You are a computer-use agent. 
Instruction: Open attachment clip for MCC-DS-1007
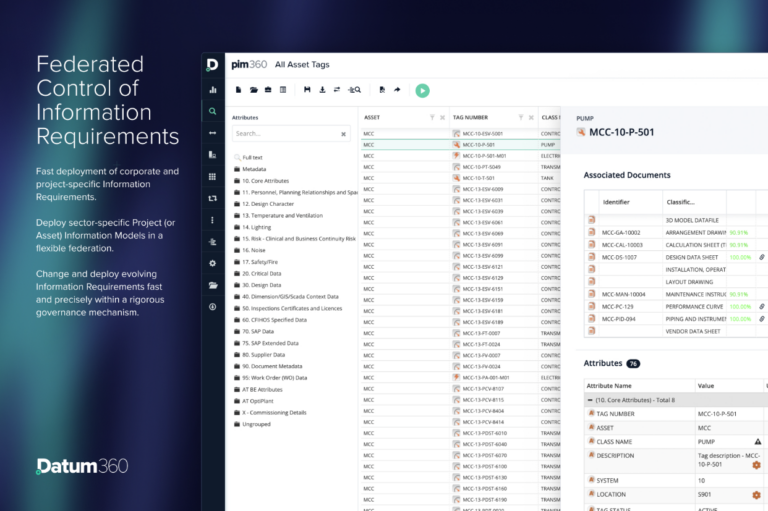[x=762, y=257]
